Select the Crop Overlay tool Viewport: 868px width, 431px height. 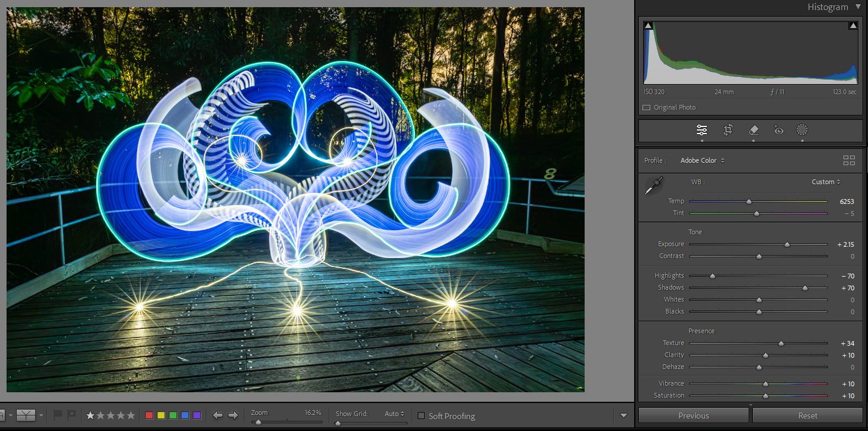tap(728, 131)
